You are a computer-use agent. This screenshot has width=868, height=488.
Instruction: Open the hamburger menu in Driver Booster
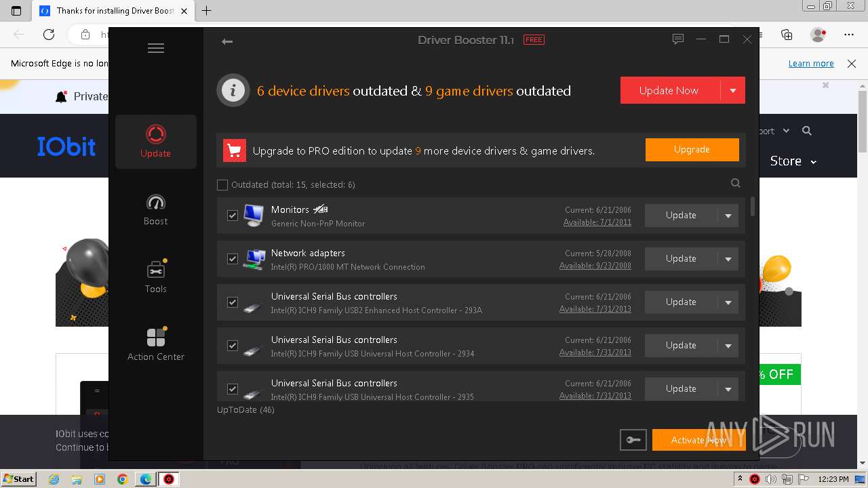[x=156, y=48]
